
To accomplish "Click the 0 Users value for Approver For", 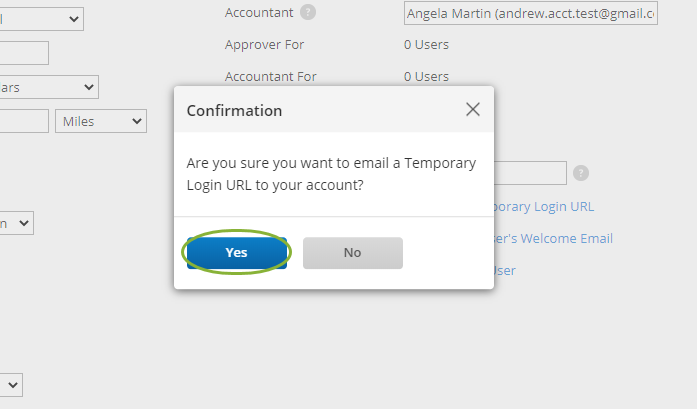I will point(426,44).
